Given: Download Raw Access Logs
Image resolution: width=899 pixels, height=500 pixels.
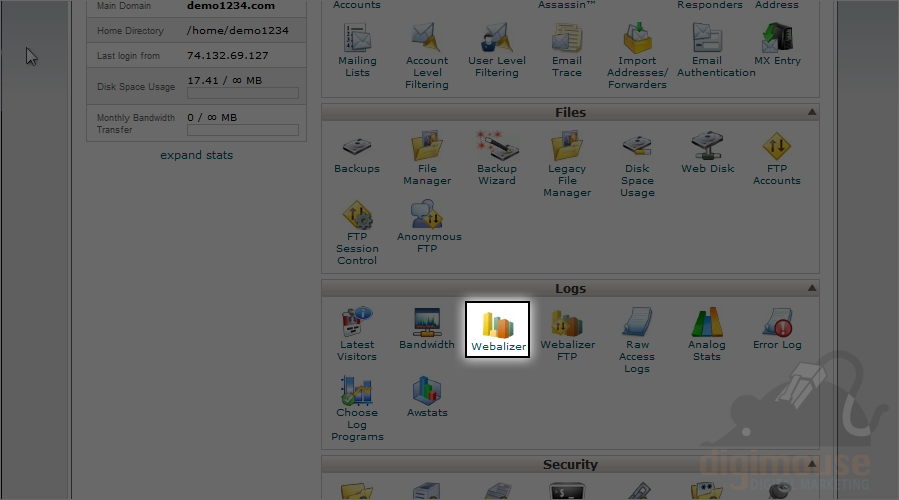Looking at the screenshot, I should click(x=637, y=341).
